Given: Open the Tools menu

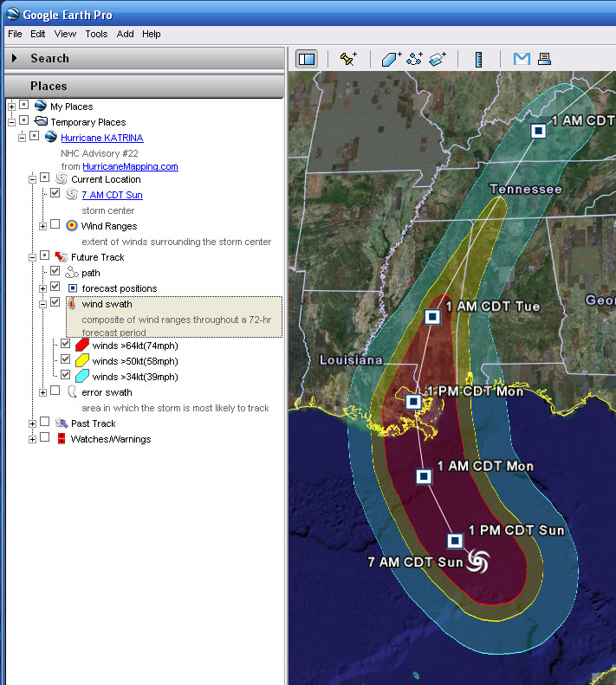Looking at the screenshot, I should coord(96,34).
